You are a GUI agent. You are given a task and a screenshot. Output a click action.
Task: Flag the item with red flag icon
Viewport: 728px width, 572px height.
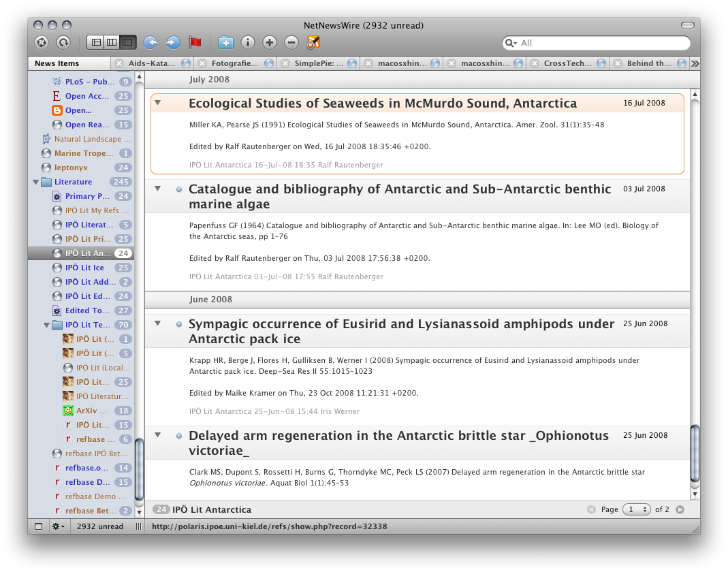tap(195, 43)
